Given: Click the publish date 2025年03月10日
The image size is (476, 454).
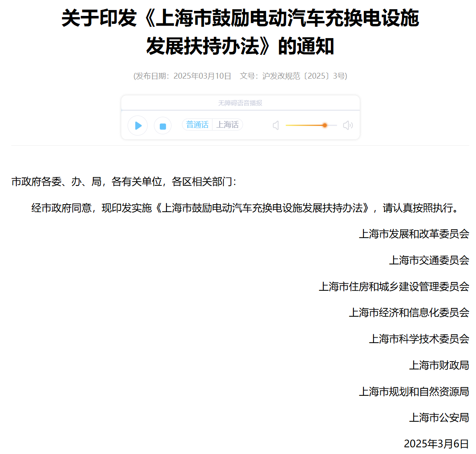Looking at the screenshot, I should tap(202, 76).
